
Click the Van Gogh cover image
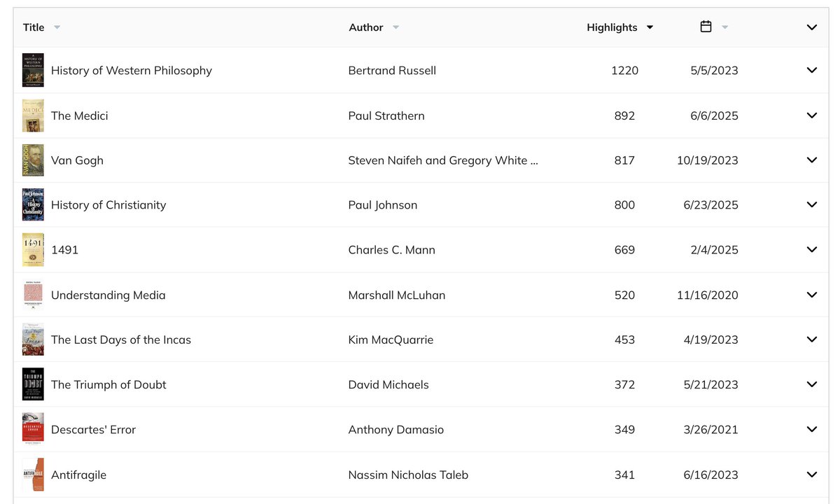pos(33,160)
